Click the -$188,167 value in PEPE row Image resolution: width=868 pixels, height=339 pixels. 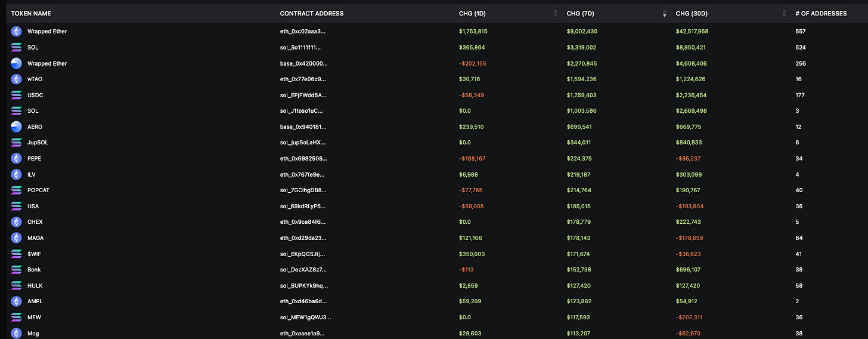point(472,158)
